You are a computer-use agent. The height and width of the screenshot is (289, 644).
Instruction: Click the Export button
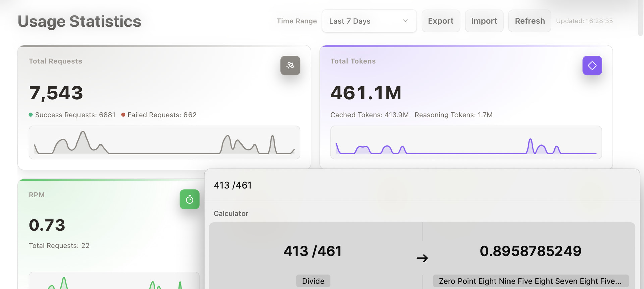[x=441, y=21]
